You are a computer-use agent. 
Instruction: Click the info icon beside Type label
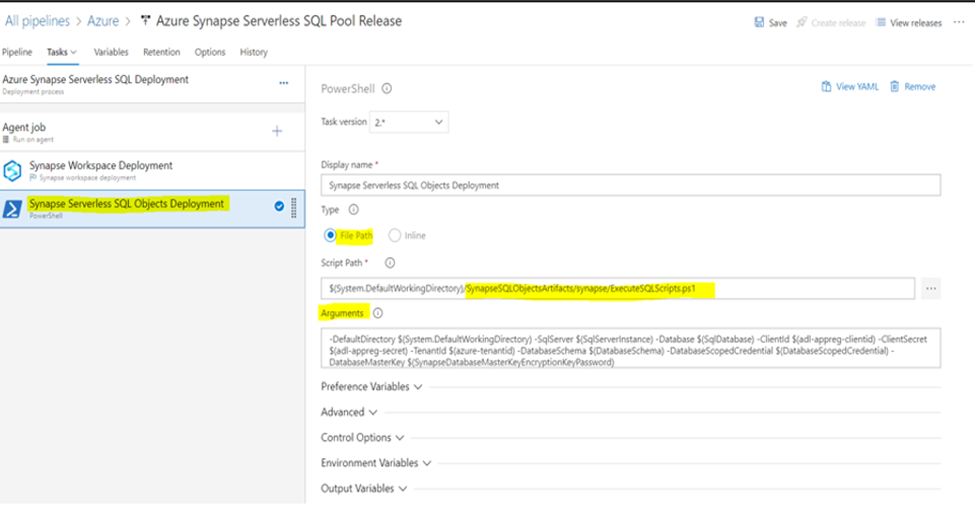click(x=353, y=210)
